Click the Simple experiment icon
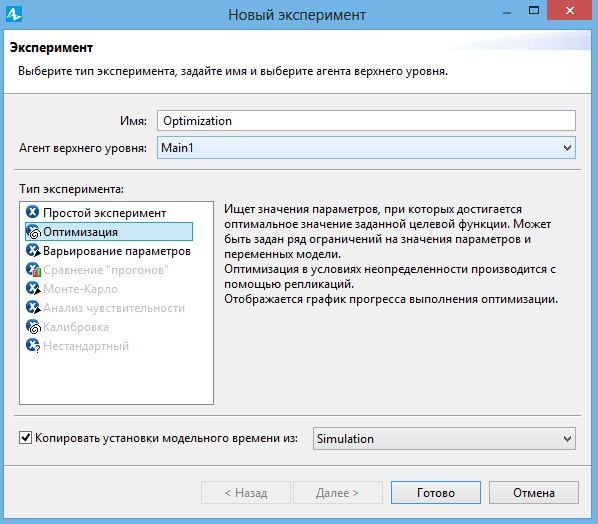The image size is (598, 524). (33, 212)
